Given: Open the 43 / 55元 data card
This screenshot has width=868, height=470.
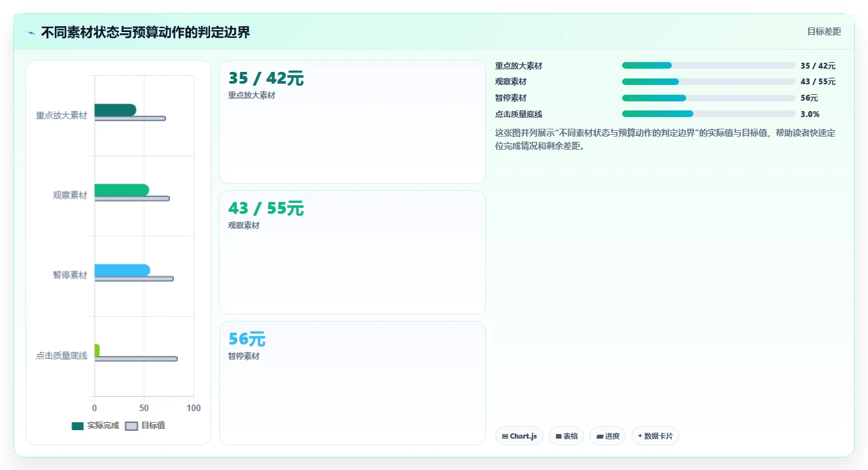Looking at the screenshot, I should pyautogui.click(x=353, y=252).
